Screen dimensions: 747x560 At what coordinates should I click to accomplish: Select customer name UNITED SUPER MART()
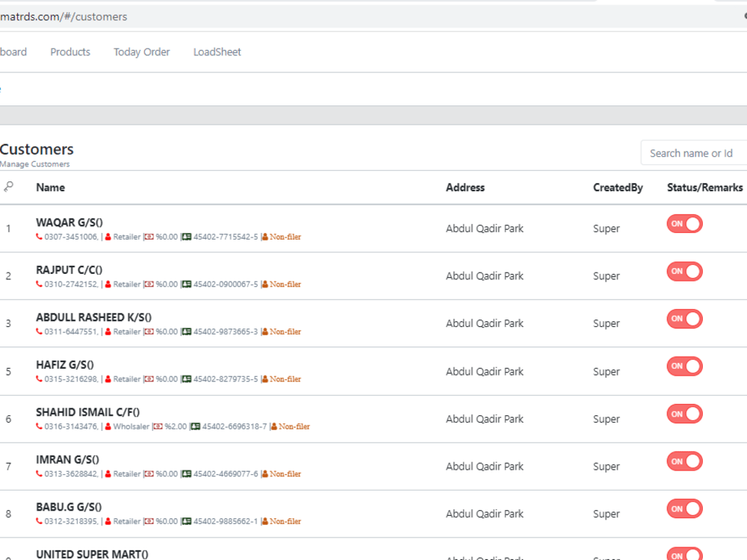[x=92, y=554]
